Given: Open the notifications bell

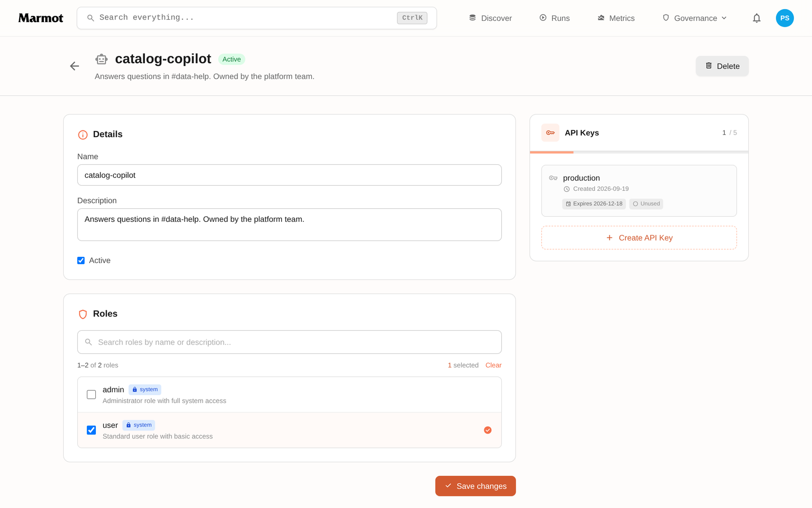Looking at the screenshot, I should (x=757, y=18).
